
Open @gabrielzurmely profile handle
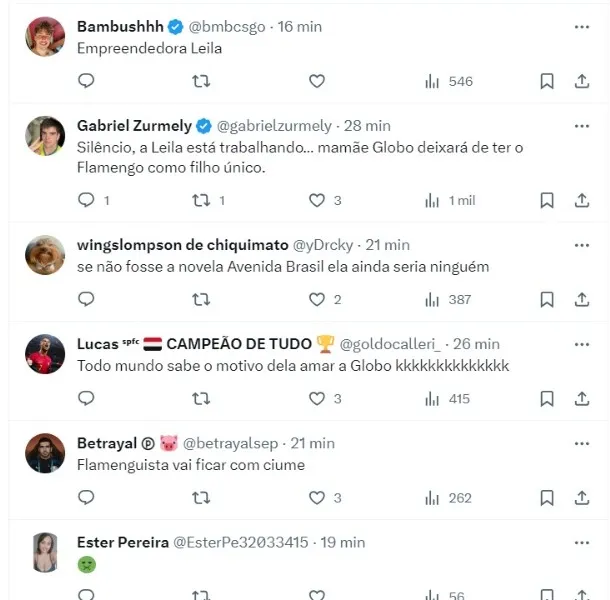273,126
